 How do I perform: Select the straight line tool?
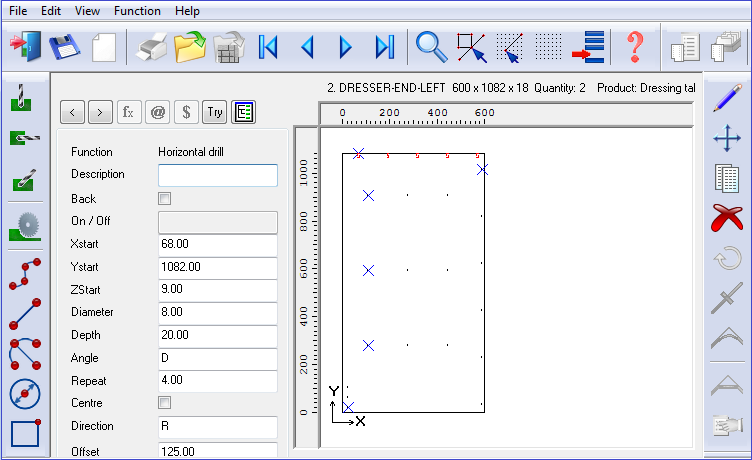(25, 314)
